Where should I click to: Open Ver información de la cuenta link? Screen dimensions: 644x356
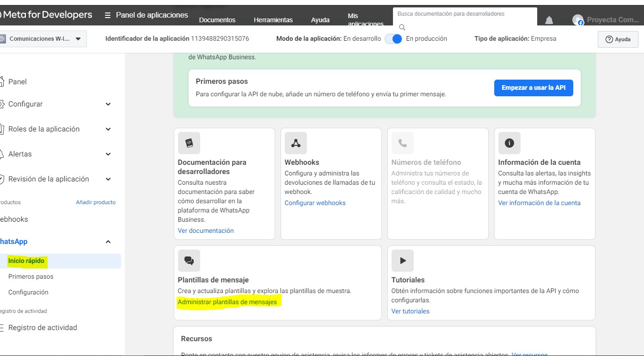[539, 203]
